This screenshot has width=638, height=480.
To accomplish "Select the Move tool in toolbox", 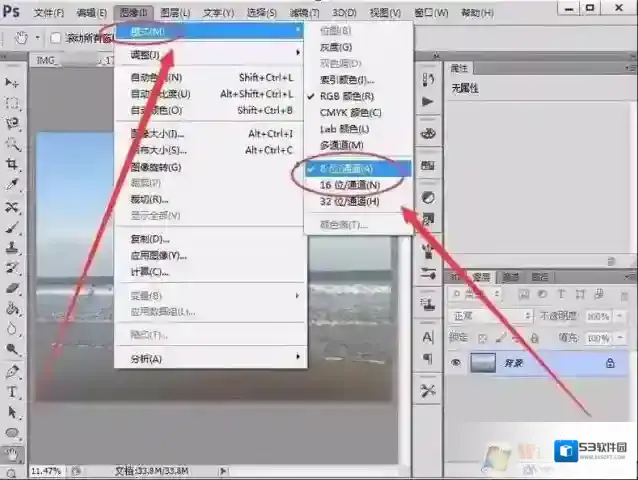I will pos(13,82).
